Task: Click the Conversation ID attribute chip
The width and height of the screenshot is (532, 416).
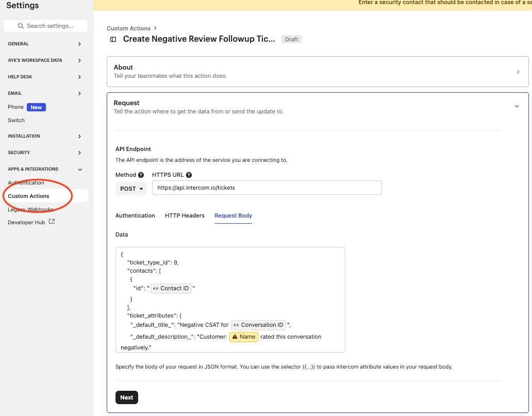Action: tap(259, 325)
